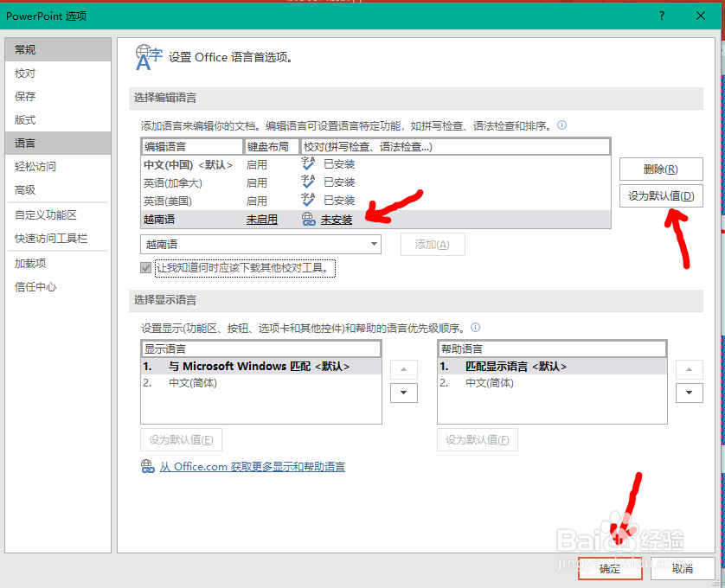Click the 设置 Office 语言首选项 header icon
Viewport: 725px width, 588px height.
point(147,54)
